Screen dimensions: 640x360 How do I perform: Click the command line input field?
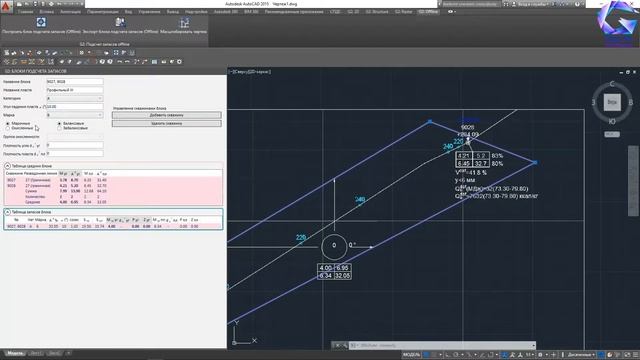coord(443,345)
